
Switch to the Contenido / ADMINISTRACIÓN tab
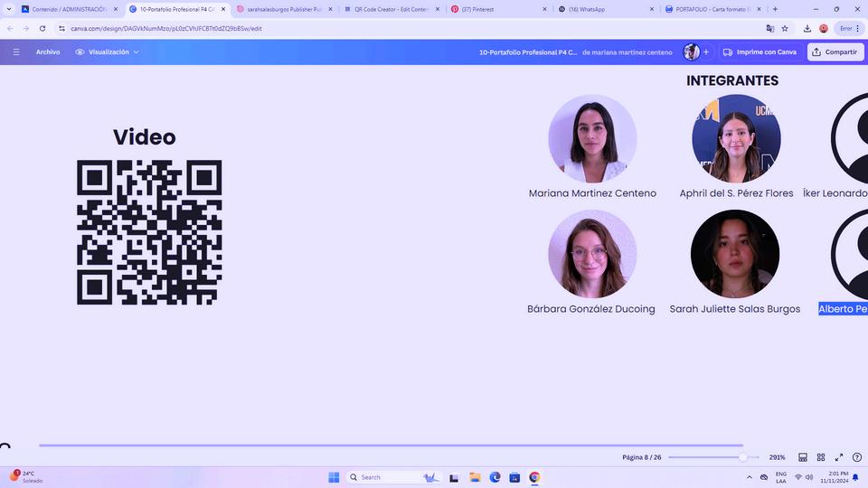tap(70, 9)
